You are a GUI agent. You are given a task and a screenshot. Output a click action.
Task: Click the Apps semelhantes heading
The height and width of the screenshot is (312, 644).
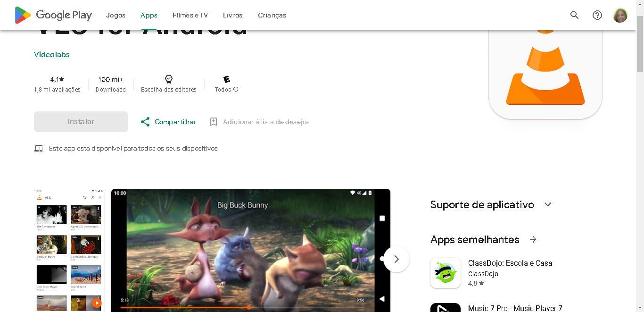[x=475, y=239]
